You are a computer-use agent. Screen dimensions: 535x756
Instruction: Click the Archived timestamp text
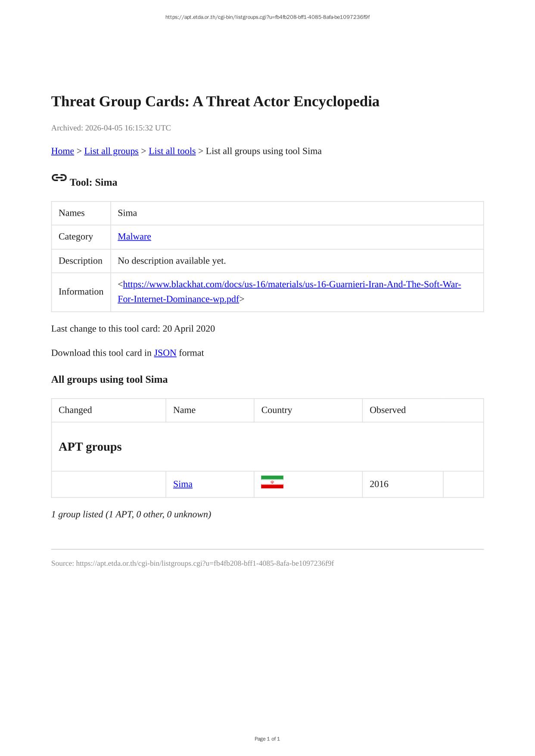[x=111, y=128]
